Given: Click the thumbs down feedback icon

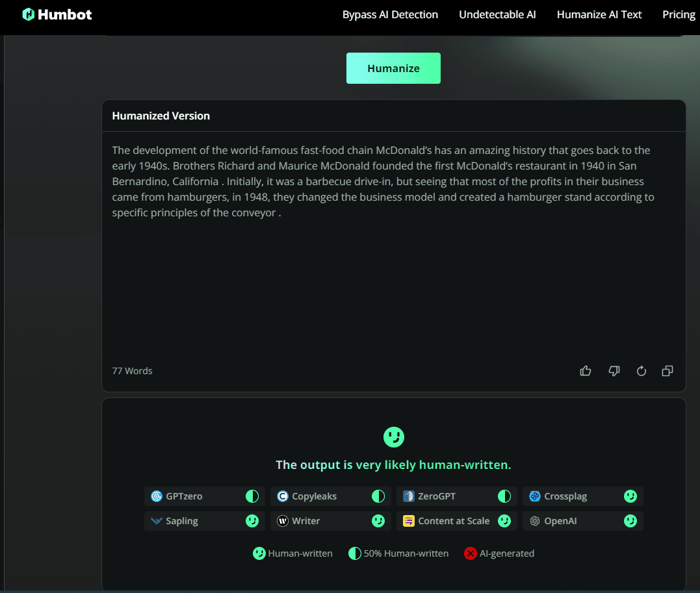Looking at the screenshot, I should coord(614,371).
